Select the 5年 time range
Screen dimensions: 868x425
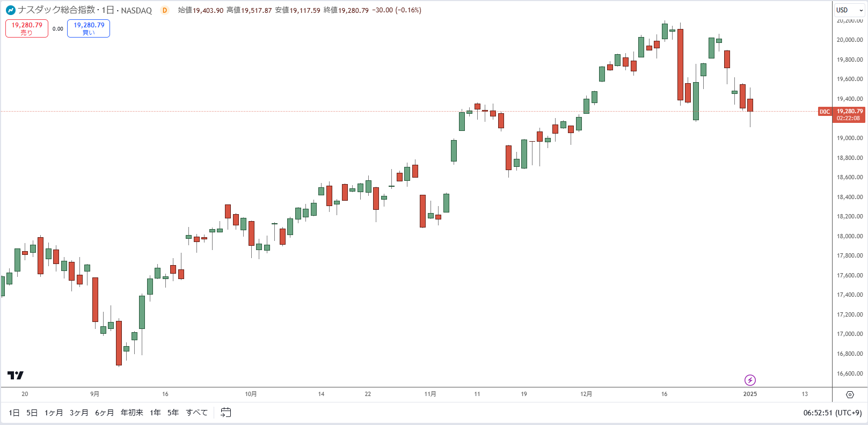[173, 413]
